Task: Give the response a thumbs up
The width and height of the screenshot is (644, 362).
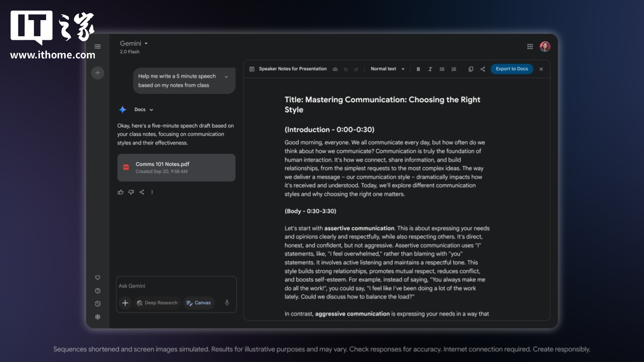Action: 120,192
